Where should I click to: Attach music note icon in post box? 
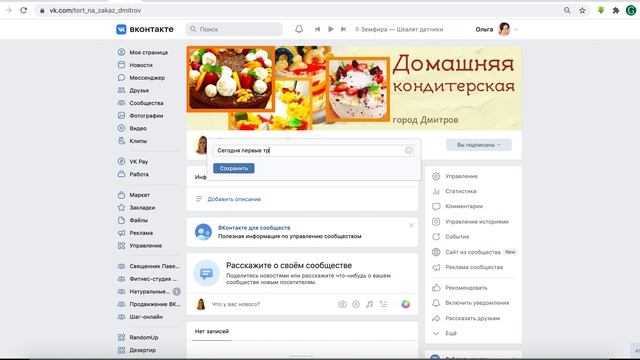point(369,304)
